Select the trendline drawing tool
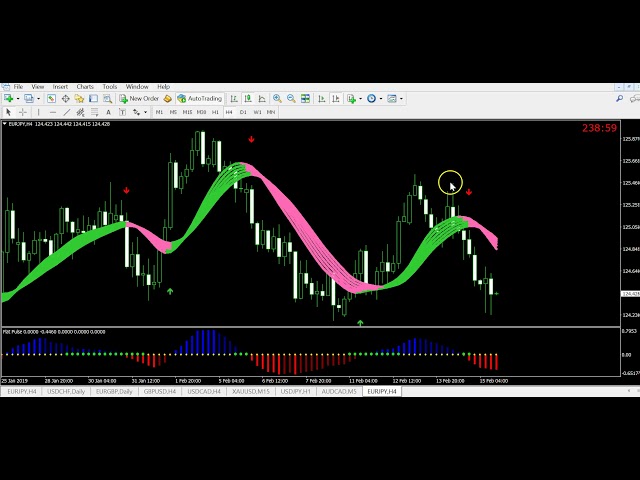Screen dimensions: 640x480 pyautogui.click(x=67, y=112)
